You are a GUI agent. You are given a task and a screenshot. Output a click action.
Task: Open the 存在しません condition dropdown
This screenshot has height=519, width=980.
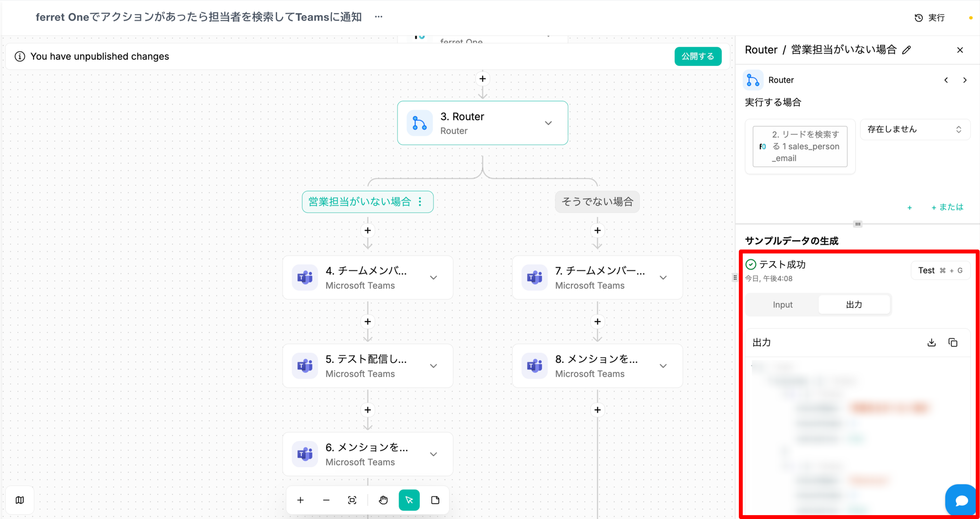coord(915,129)
